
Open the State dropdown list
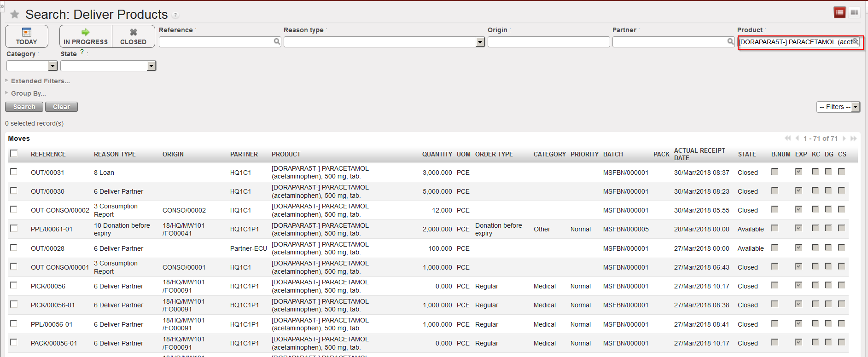(x=151, y=66)
